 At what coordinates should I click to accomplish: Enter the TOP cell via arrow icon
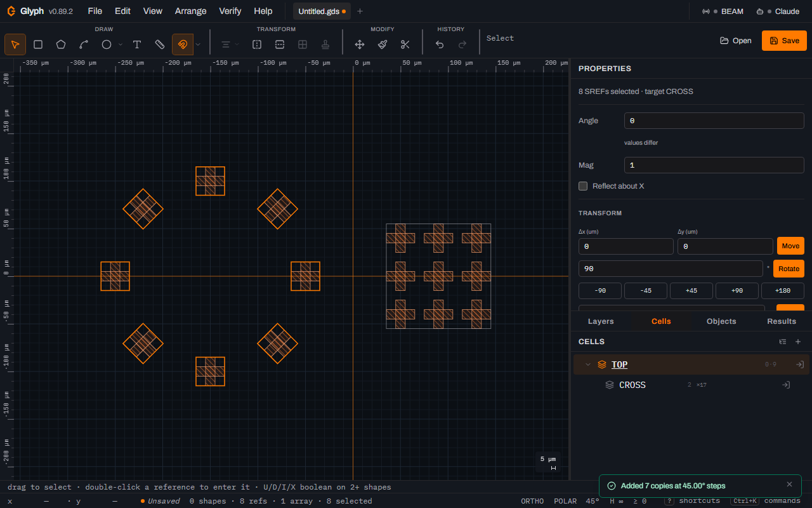click(800, 364)
